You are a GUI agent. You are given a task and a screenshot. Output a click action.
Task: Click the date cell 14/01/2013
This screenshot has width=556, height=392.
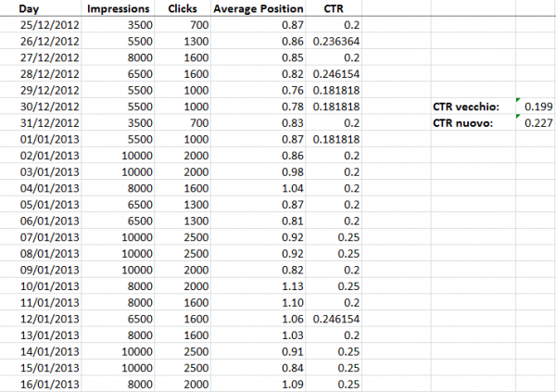click(41, 351)
